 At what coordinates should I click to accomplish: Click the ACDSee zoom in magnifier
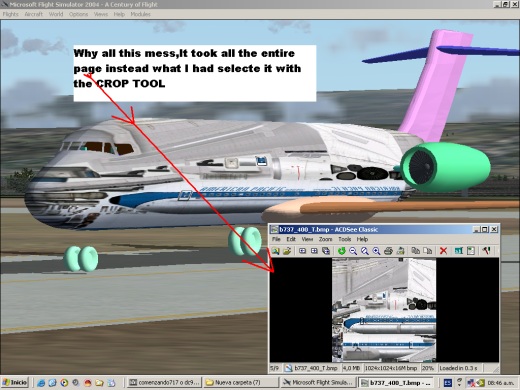point(376,251)
